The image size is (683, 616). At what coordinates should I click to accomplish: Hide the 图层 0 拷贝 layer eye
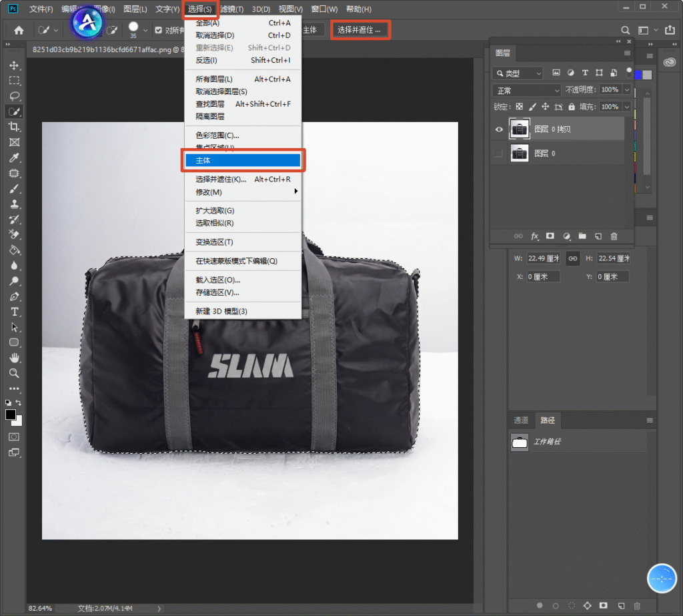[499, 129]
